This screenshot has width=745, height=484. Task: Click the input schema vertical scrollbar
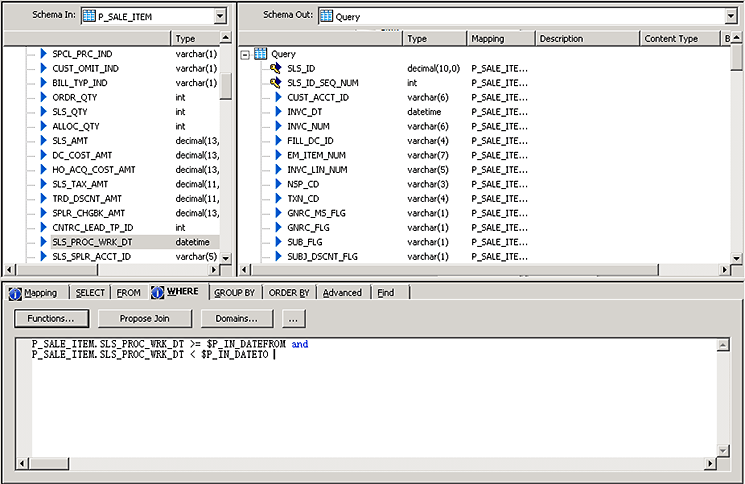click(x=226, y=150)
